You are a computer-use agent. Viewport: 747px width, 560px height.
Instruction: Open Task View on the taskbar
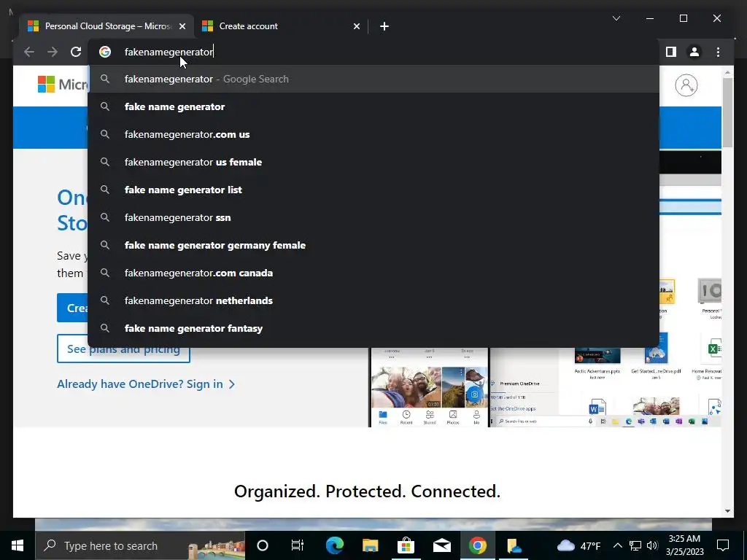pos(298,545)
